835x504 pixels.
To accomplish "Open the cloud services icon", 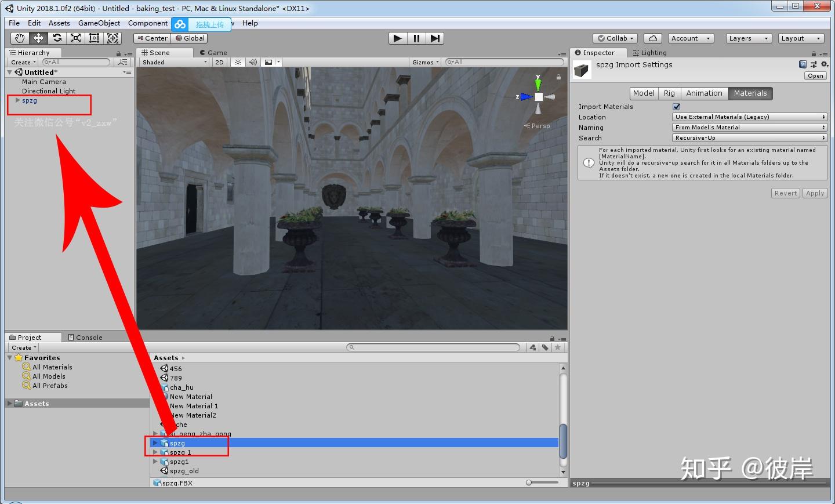I will pyautogui.click(x=653, y=38).
